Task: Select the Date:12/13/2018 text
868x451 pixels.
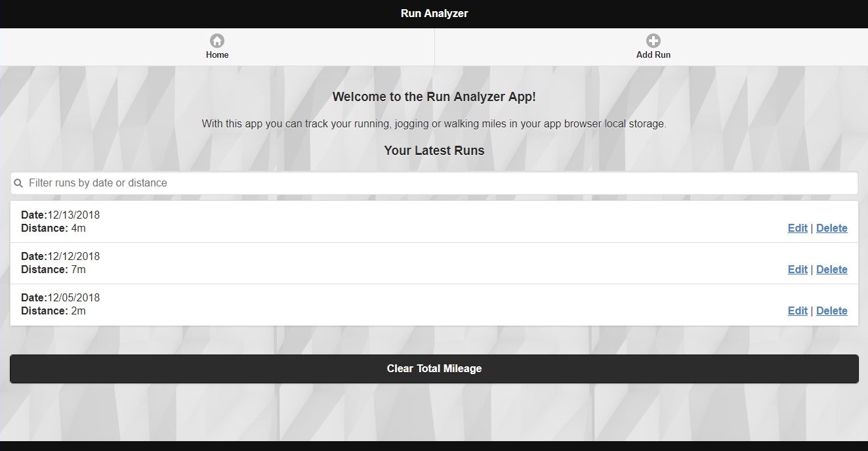Action: click(60, 215)
